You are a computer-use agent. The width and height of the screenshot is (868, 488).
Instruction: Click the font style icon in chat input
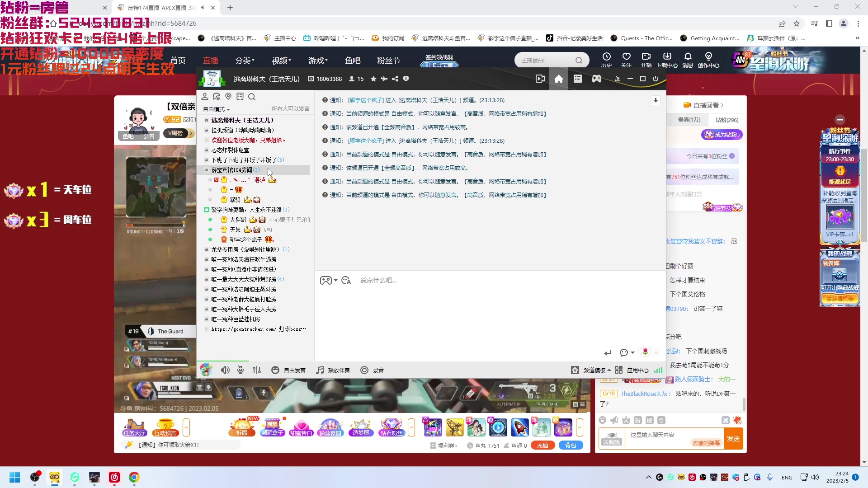point(346,281)
